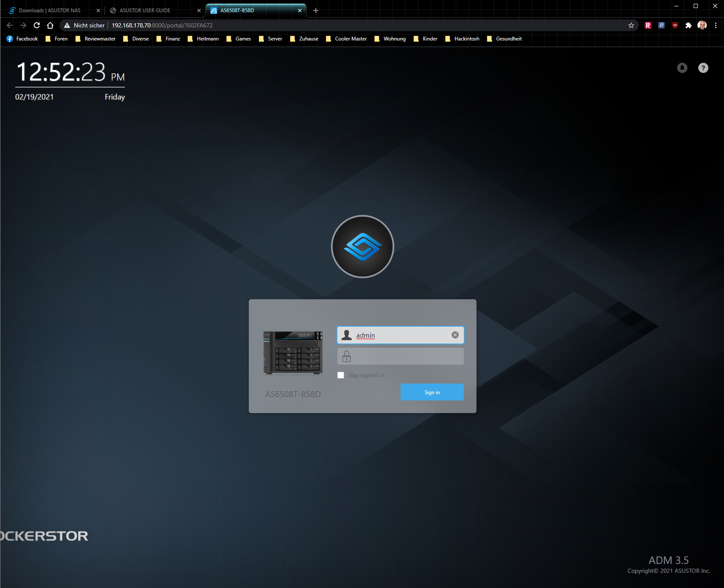The image size is (724, 588).
Task: Click the Sign in button
Action: pos(432,392)
